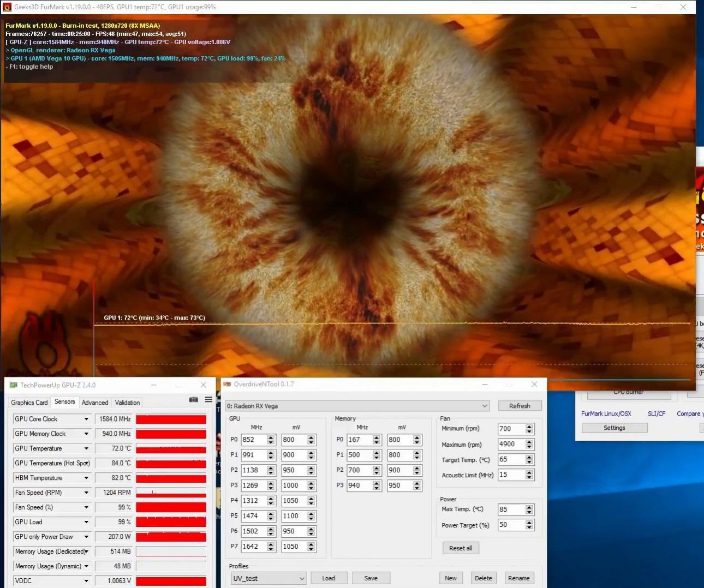This screenshot has width=704, height=588.
Task: Click the Fan Speed (RPM) sensor graph
Action: 171,493
